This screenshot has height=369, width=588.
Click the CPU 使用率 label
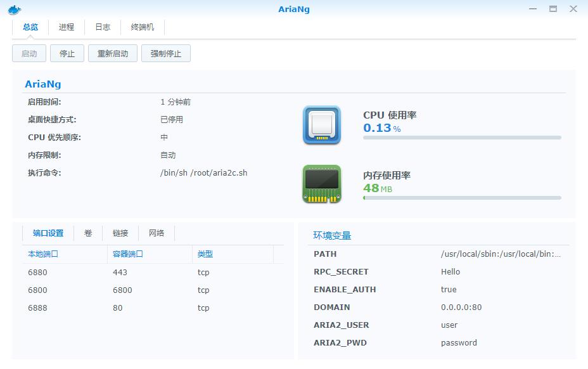coord(390,115)
